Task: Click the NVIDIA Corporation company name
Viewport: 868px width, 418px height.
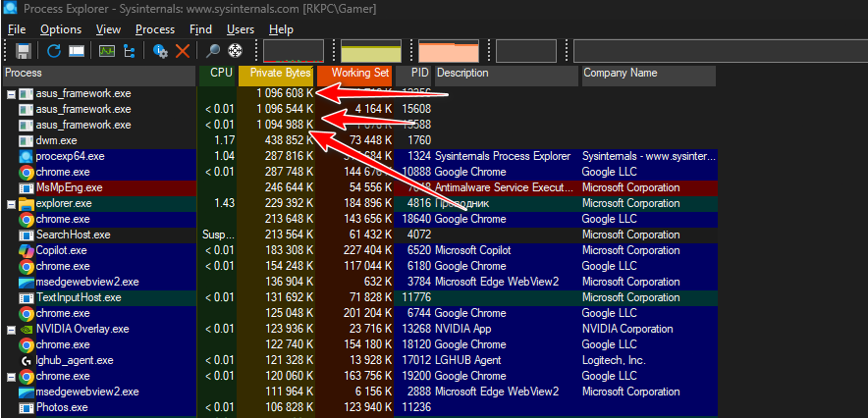Action: (627, 329)
